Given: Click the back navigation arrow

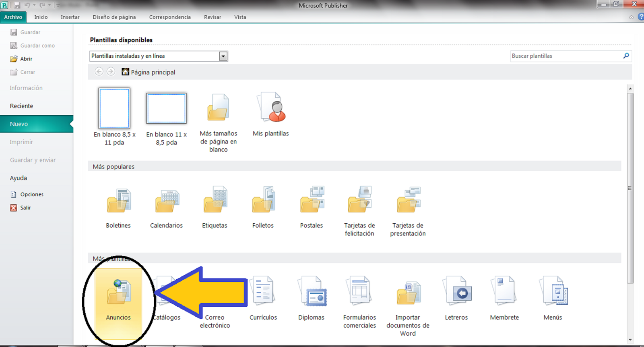Looking at the screenshot, I should pos(99,72).
